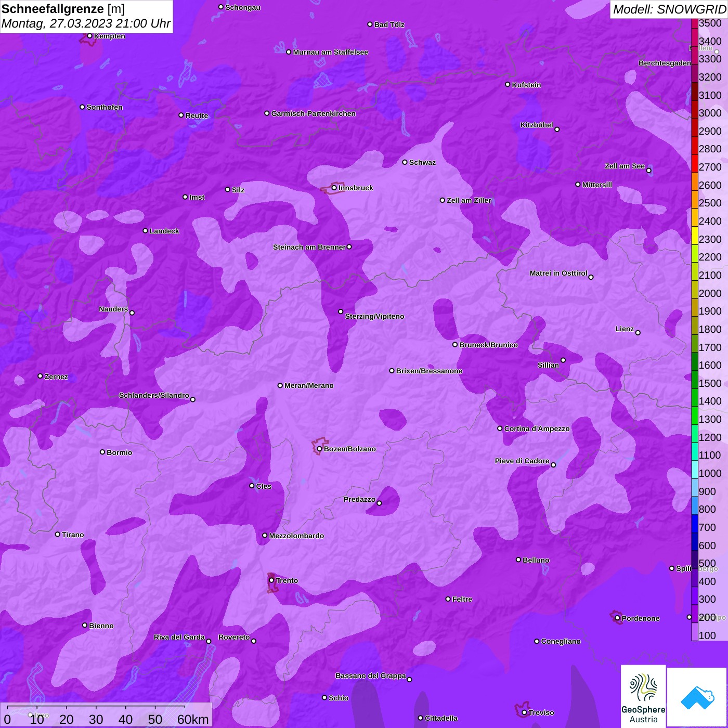Click the Schneefallgrenze [m] title
This screenshot has height=728, width=728.
tap(63, 9)
